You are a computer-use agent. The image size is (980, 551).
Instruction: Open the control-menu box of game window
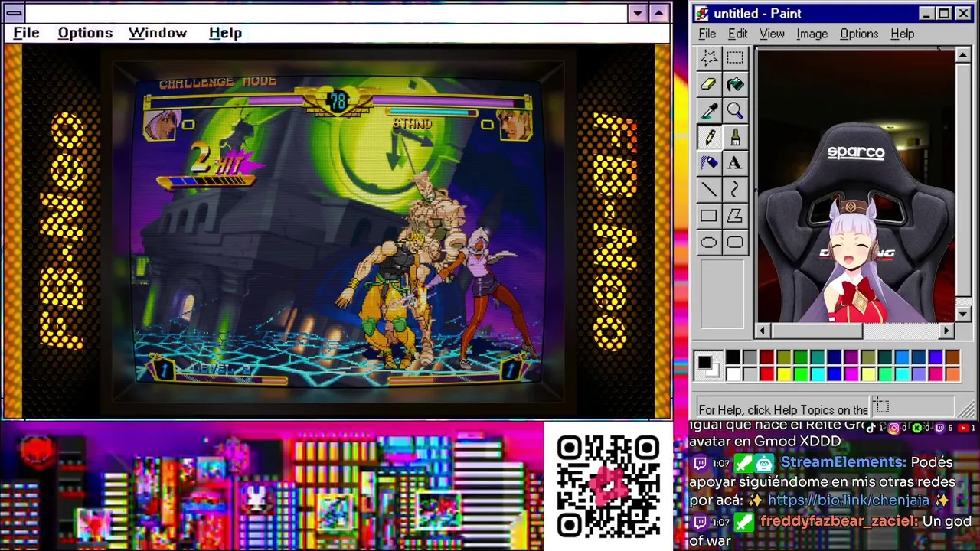click(x=14, y=13)
